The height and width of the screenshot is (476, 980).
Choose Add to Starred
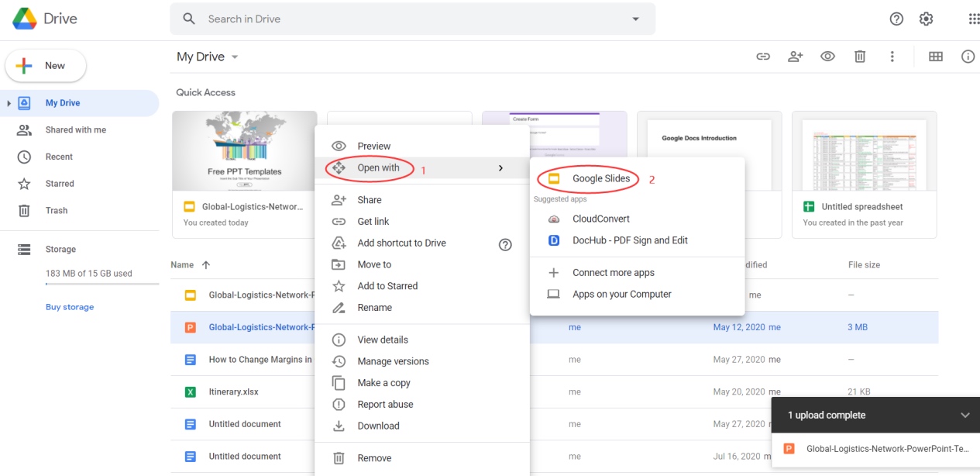[x=422, y=286]
